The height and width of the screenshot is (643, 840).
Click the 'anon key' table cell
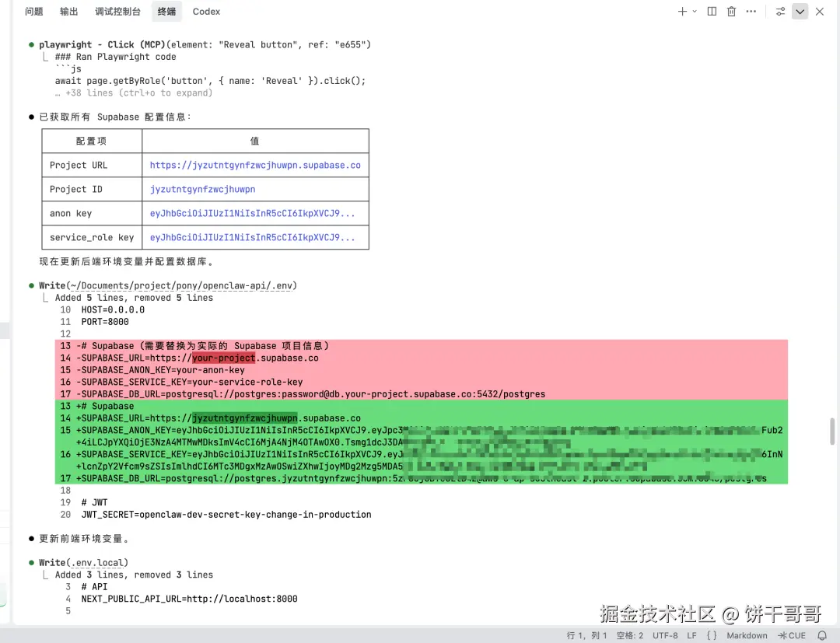click(x=92, y=213)
